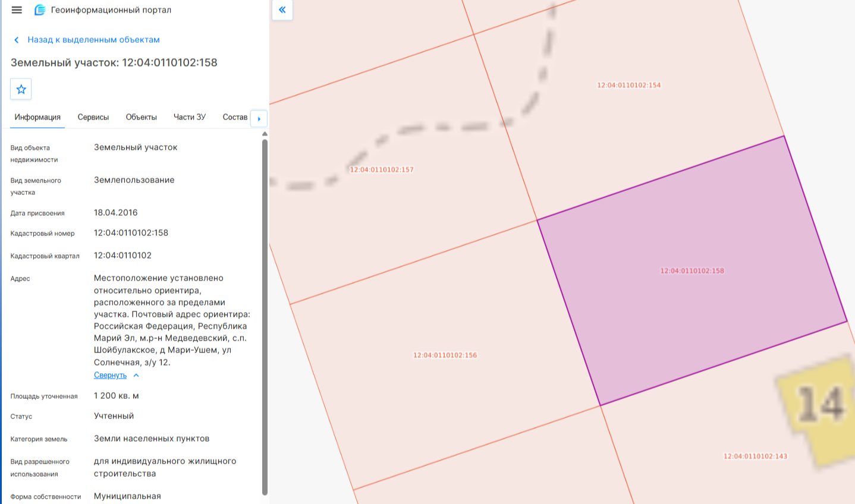This screenshot has width=855, height=504.
Task: Click the Геоинформационный портал title
Action: click(111, 10)
